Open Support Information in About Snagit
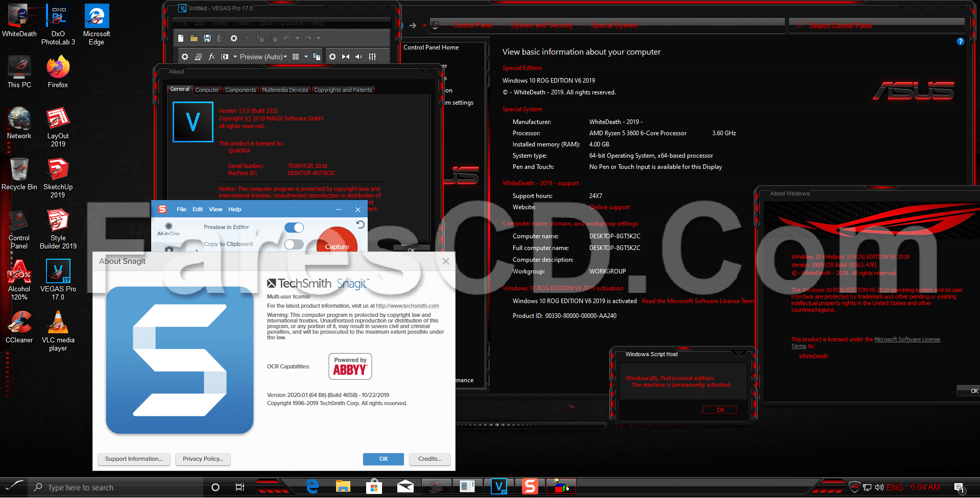This screenshot has width=980, height=498. click(x=134, y=459)
